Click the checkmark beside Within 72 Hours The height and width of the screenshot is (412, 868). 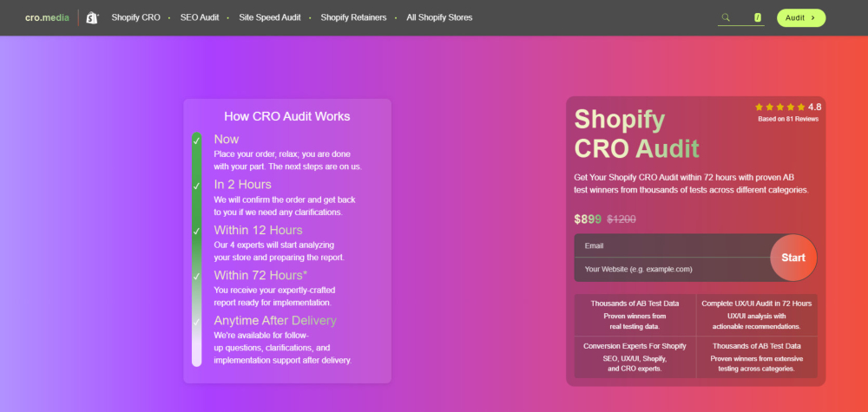196,276
